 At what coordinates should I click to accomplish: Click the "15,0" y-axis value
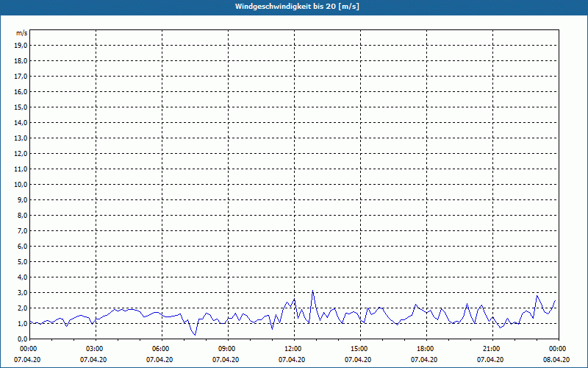tap(21, 107)
